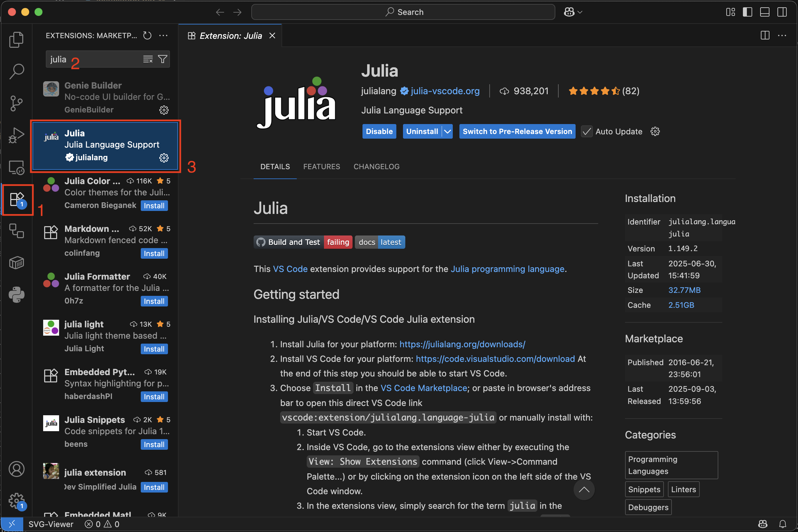Viewport: 798px width, 532px height.
Task: Uncheck the Auto Update checkbox
Action: (587, 132)
